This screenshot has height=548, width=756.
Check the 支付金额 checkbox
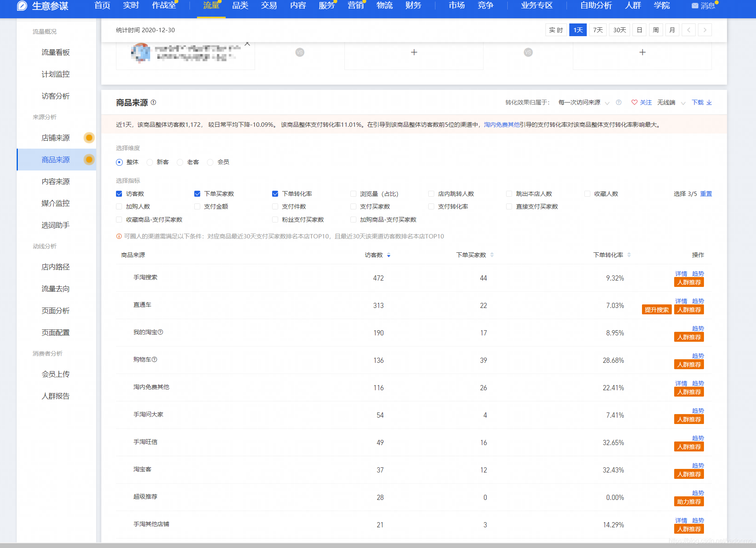point(197,206)
